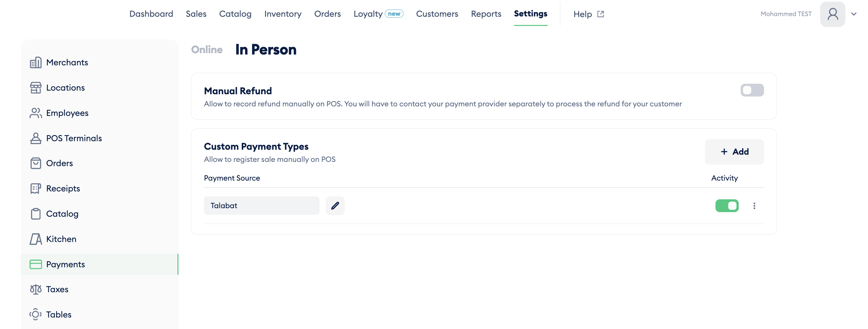
Task: Open Orders in the top navigation bar
Action: coord(327,14)
